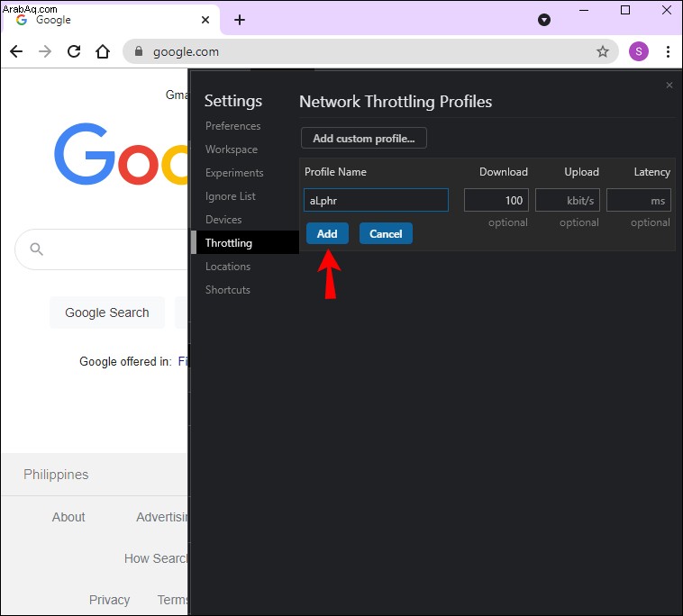Image resolution: width=683 pixels, height=616 pixels.
Task: Close the Google tab
Action: click(x=205, y=20)
